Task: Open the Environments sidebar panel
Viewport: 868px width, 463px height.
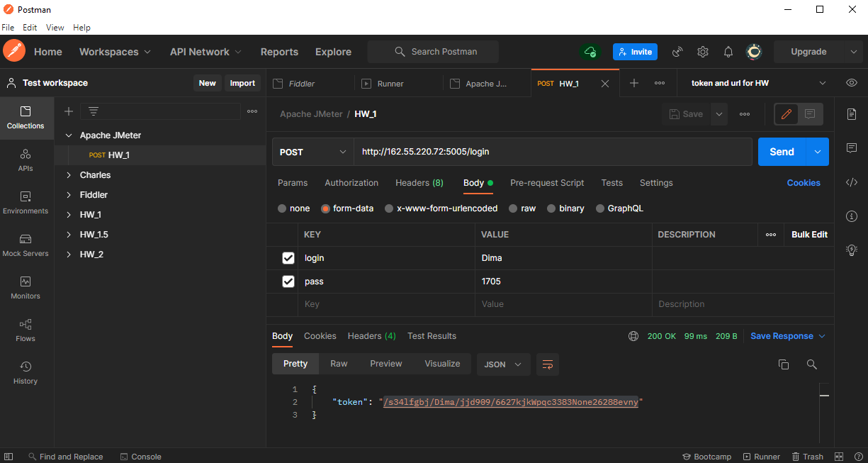Action: pyautogui.click(x=26, y=203)
